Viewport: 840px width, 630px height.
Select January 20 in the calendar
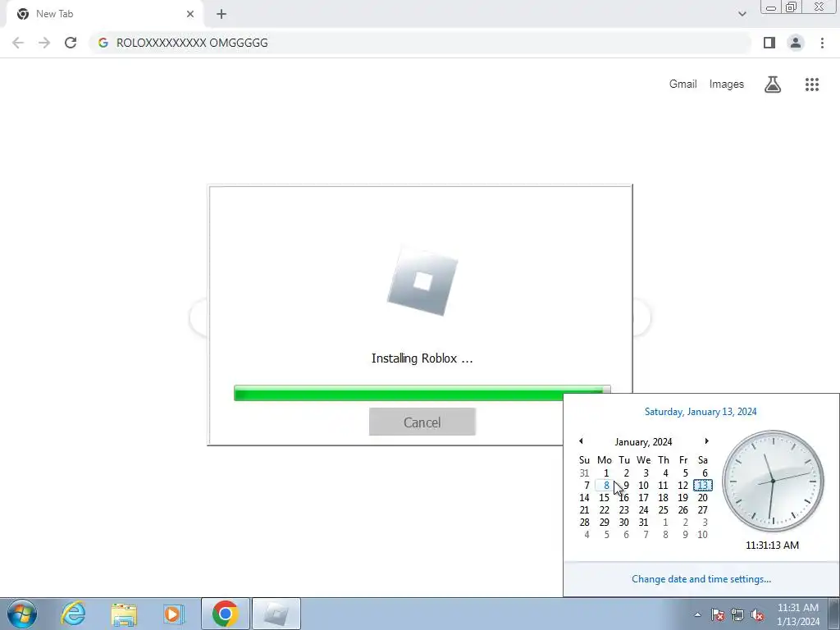[703, 498]
